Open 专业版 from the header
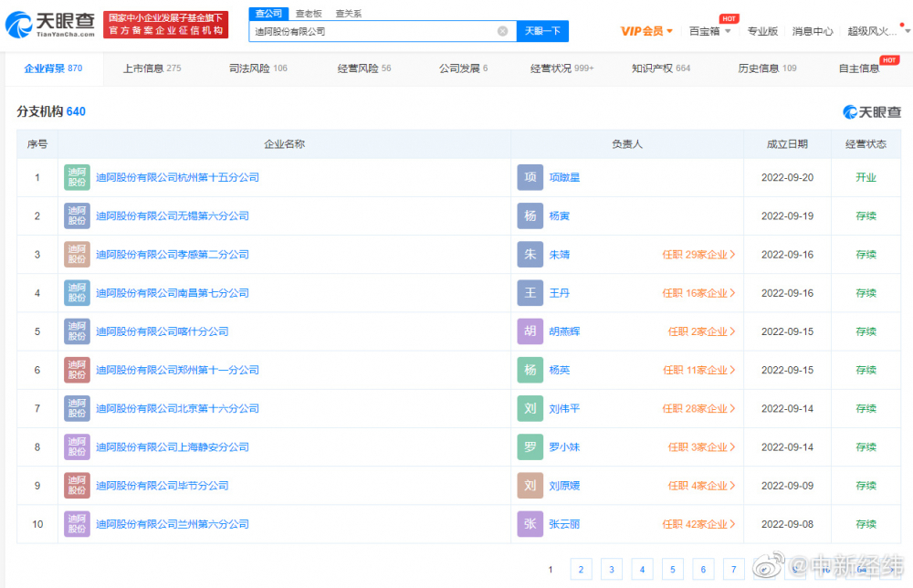 coord(762,30)
